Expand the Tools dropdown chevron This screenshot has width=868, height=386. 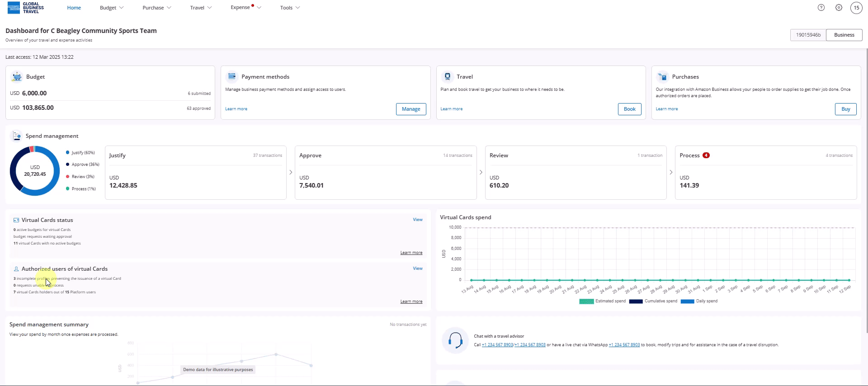click(x=297, y=8)
